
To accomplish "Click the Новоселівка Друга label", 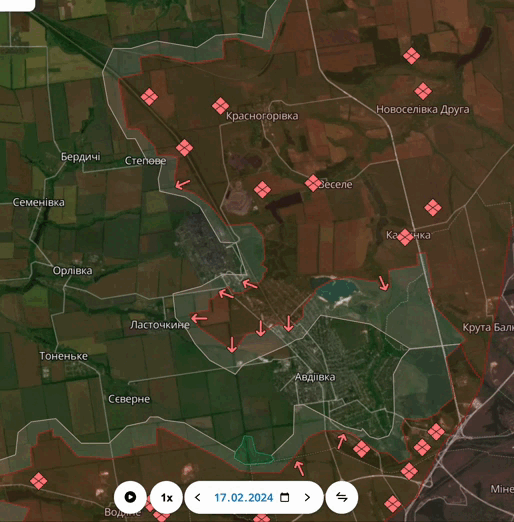I will pyautogui.click(x=423, y=109).
